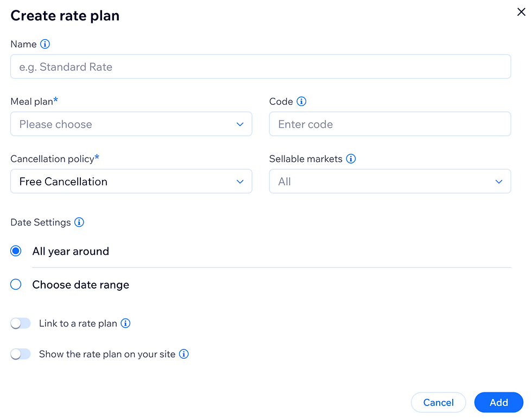
Task: Turn on Show the rate plan on your site
Action: (21, 354)
